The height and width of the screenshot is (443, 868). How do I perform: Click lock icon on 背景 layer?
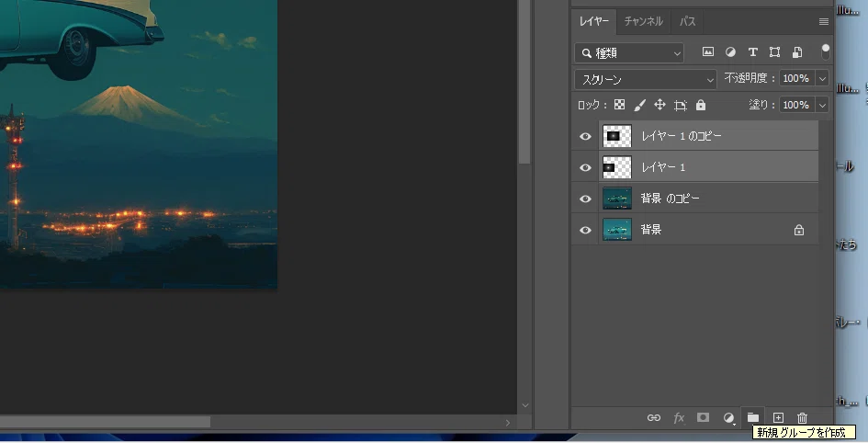799,230
